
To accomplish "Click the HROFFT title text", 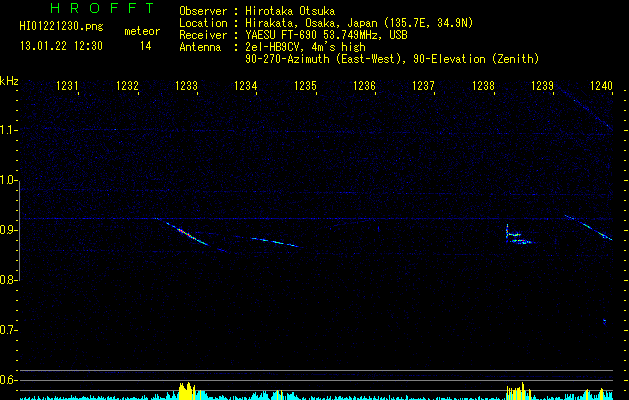I will tap(102, 8).
